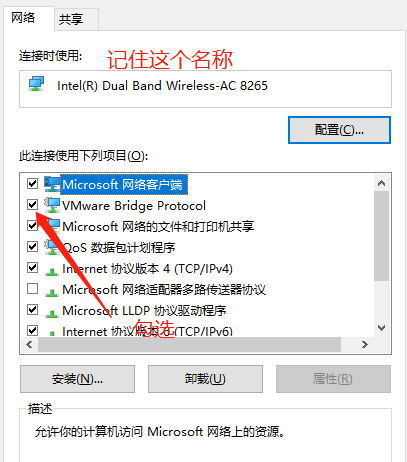The width and height of the screenshot is (407, 462).
Task: Click the 配置(C)... button
Action: pyautogui.click(x=339, y=130)
